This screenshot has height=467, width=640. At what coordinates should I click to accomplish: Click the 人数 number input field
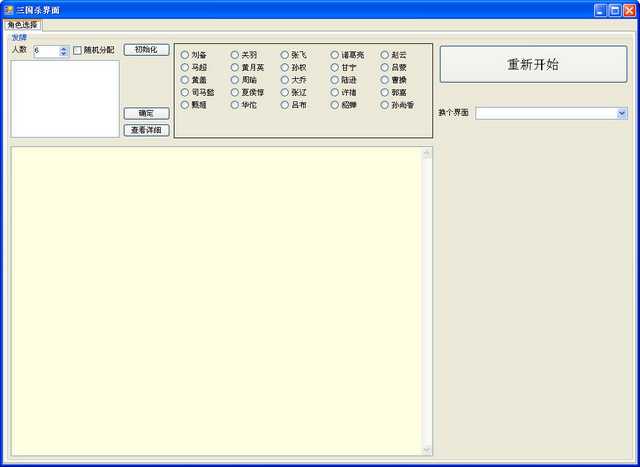(45, 51)
